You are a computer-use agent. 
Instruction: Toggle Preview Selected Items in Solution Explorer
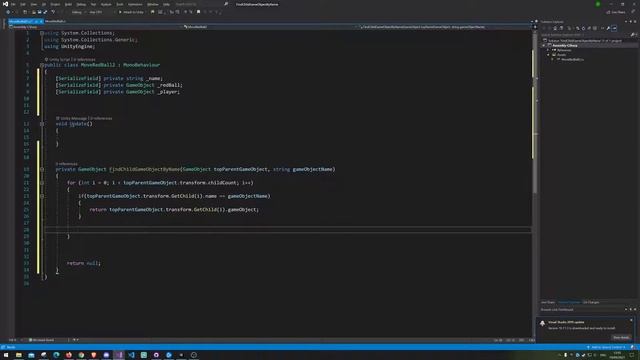[614, 28]
